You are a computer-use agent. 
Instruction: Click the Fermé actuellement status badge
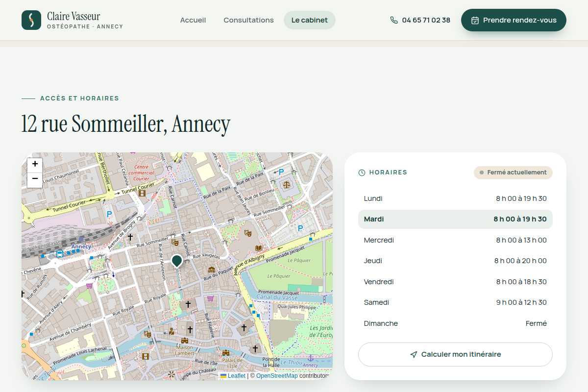(x=513, y=172)
